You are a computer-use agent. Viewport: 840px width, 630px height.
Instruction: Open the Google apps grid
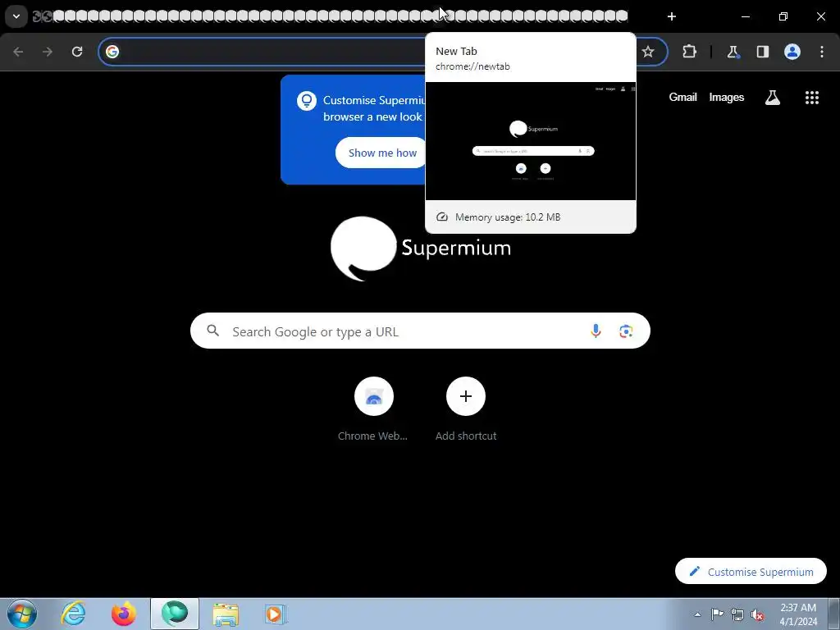(812, 98)
